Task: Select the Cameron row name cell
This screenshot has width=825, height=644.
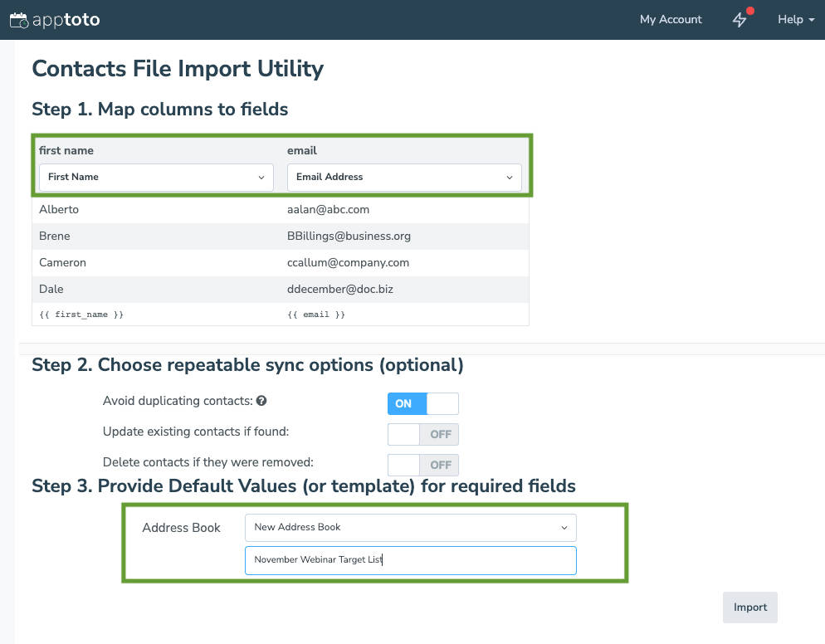Action: (x=62, y=262)
